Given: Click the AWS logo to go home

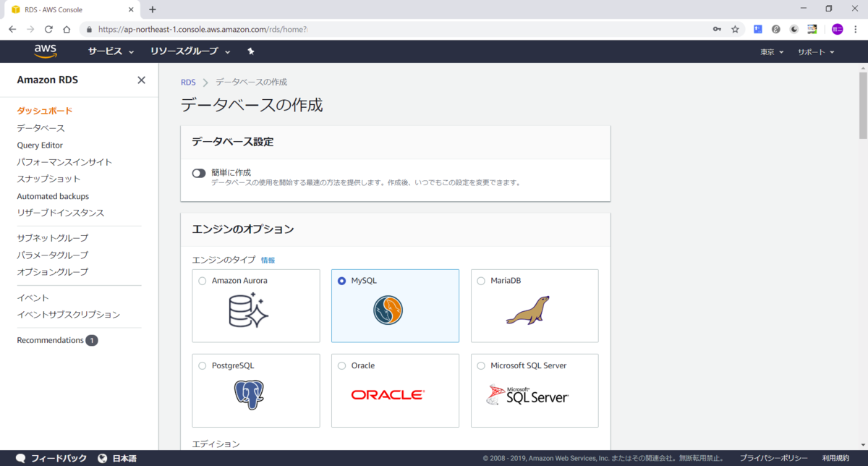Looking at the screenshot, I should 45,51.
